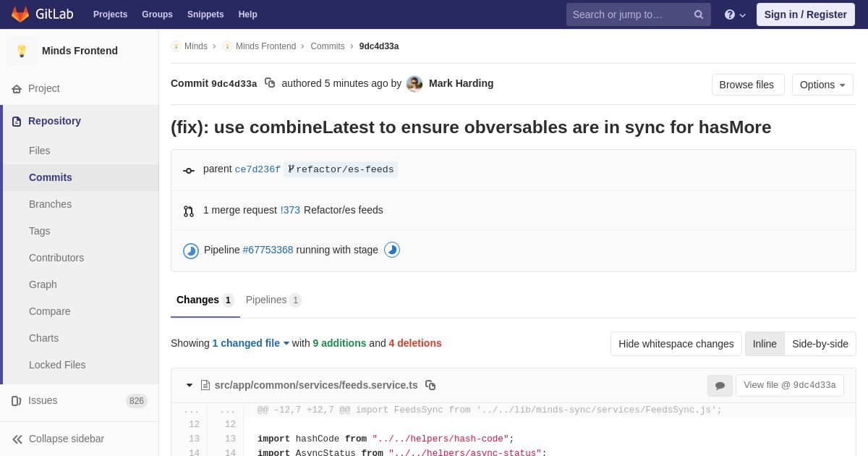Screen dimensions: 868x456
Task: Select Locked Files in the sidebar
Action: point(81,365)
